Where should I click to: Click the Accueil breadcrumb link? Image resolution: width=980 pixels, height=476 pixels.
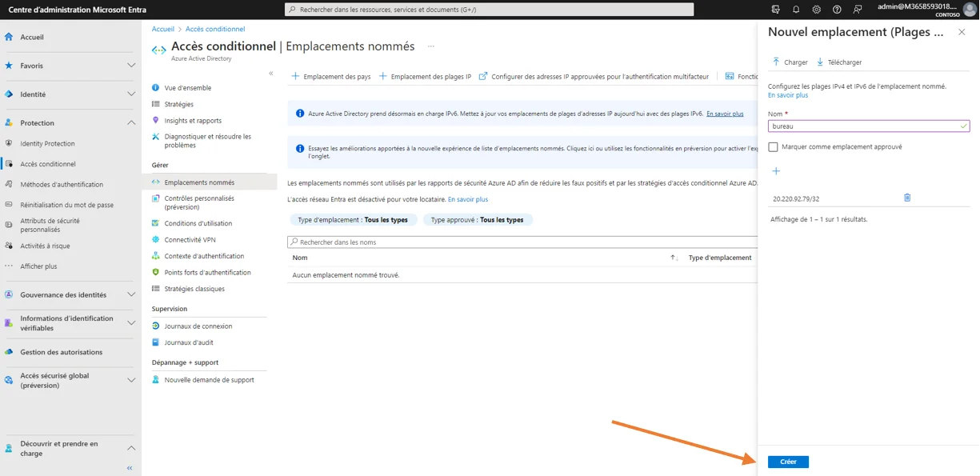[162, 29]
